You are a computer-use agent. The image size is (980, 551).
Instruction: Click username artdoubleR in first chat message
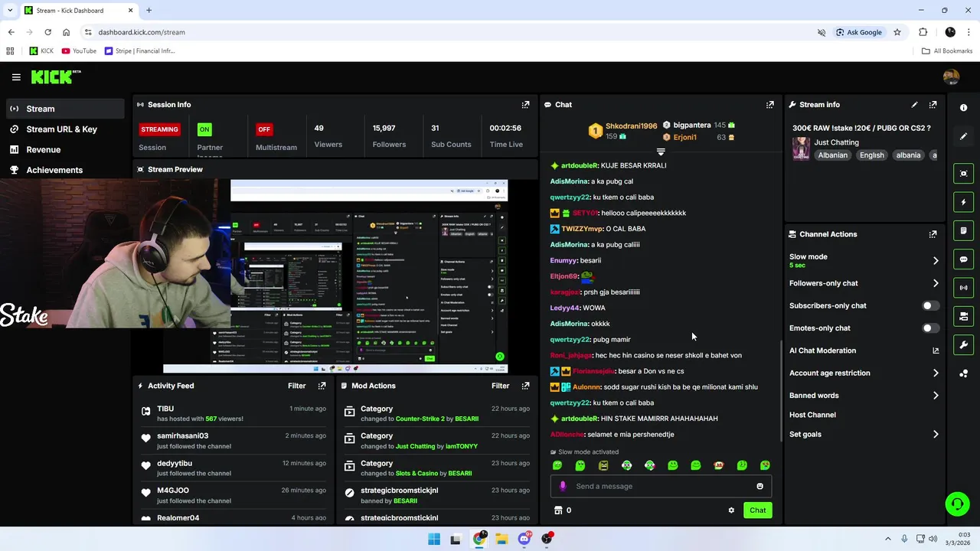pos(580,165)
